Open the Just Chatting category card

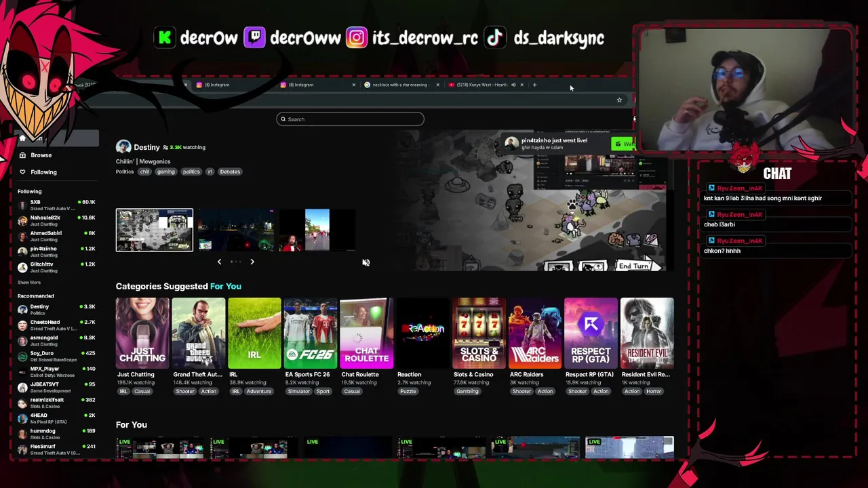click(x=142, y=333)
